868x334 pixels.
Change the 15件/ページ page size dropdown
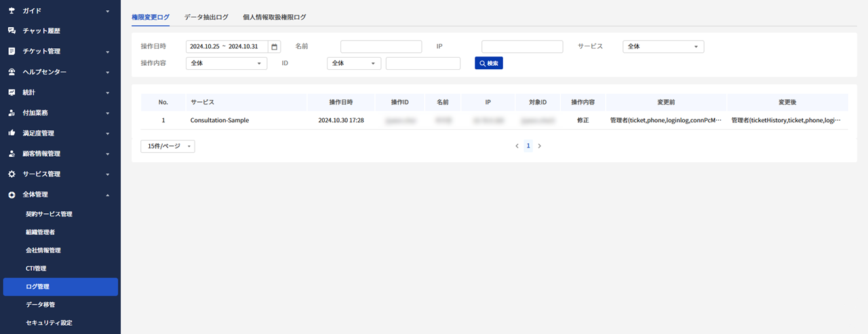(x=167, y=146)
